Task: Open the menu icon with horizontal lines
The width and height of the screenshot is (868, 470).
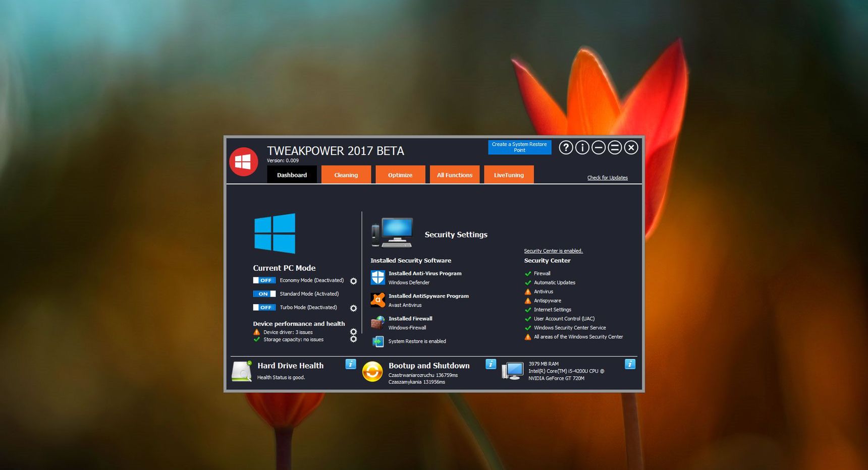Action: 615,147
